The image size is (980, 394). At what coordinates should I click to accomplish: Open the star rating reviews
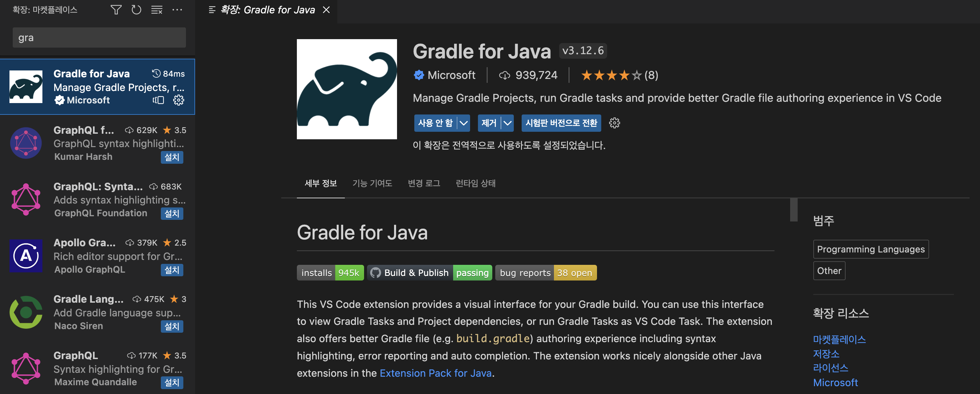(619, 75)
